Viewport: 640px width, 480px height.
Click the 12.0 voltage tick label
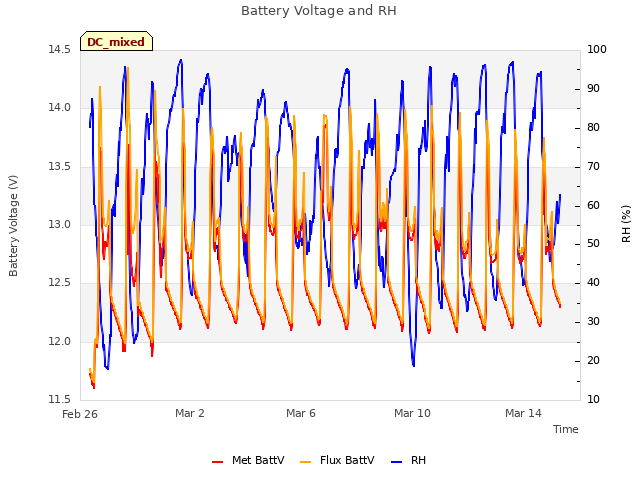59,341
